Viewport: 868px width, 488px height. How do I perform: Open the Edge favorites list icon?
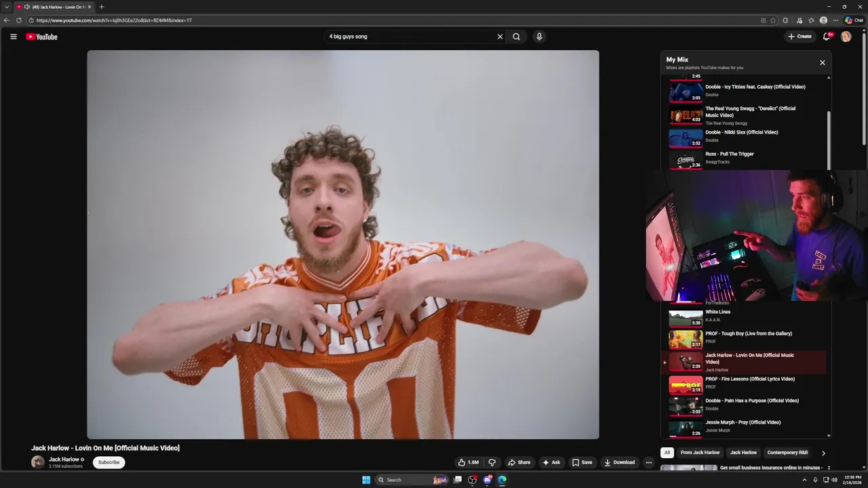point(811,20)
